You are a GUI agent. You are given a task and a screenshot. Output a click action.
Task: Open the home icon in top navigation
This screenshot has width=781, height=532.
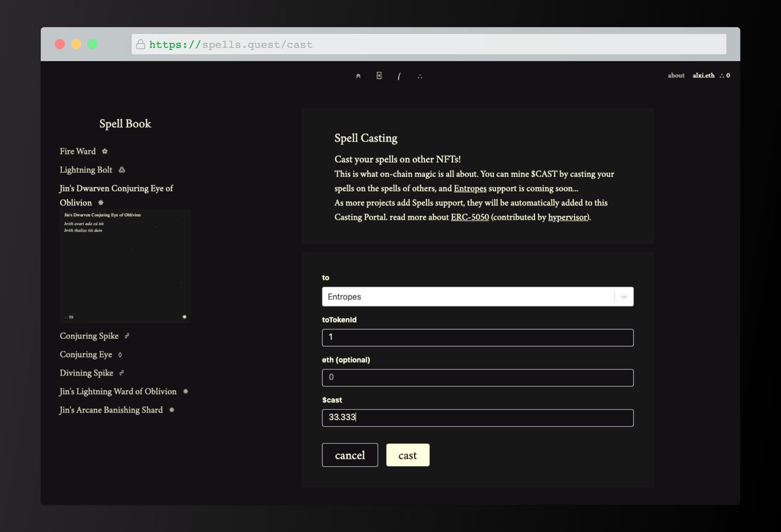358,75
